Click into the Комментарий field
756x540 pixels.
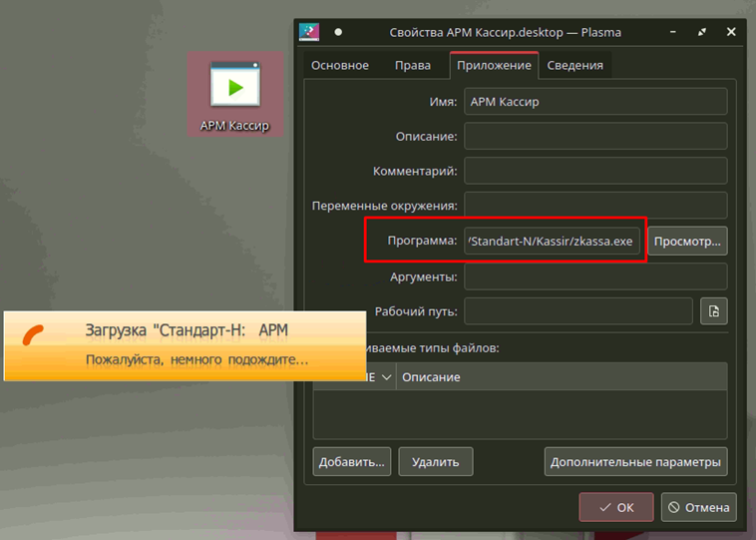click(595, 171)
